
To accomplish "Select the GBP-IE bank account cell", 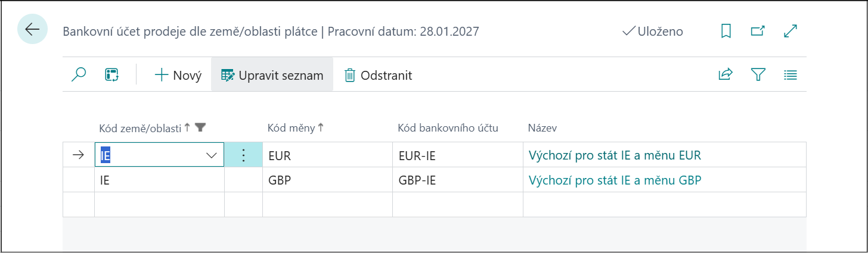I will (x=417, y=180).
